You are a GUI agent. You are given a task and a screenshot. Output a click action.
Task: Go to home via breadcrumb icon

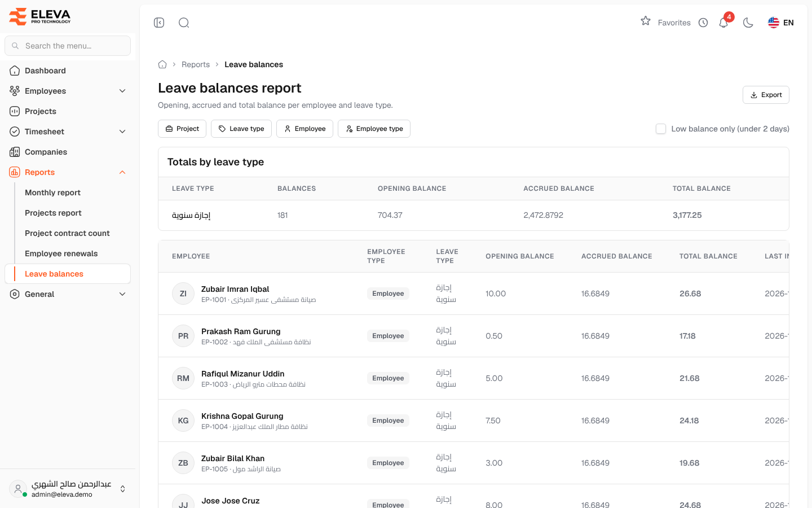pos(162,64)
